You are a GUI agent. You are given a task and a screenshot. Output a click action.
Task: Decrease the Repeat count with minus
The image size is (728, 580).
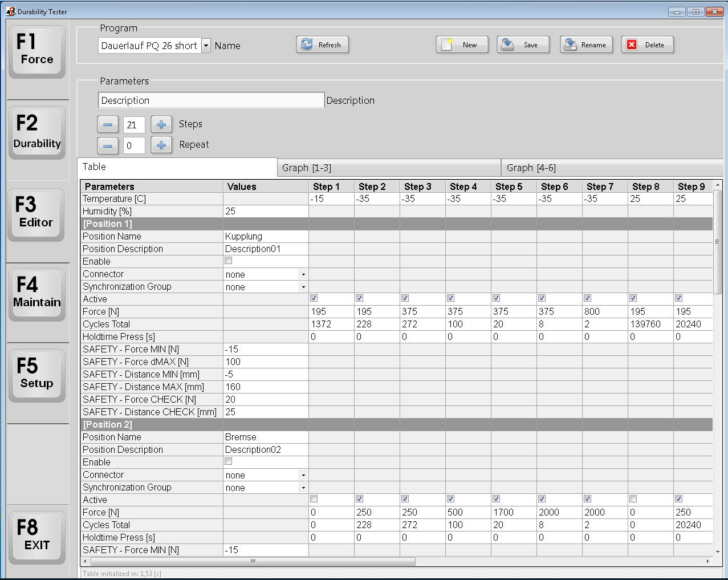pos(108,145)
